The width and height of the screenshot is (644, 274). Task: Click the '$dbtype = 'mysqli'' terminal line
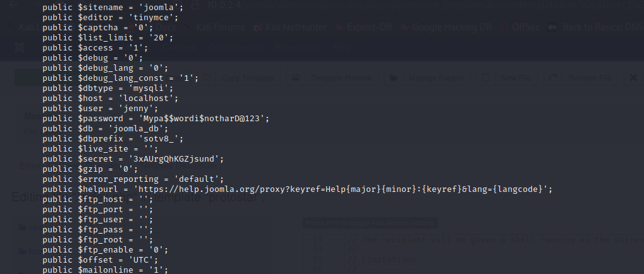[x=108, y=88]
